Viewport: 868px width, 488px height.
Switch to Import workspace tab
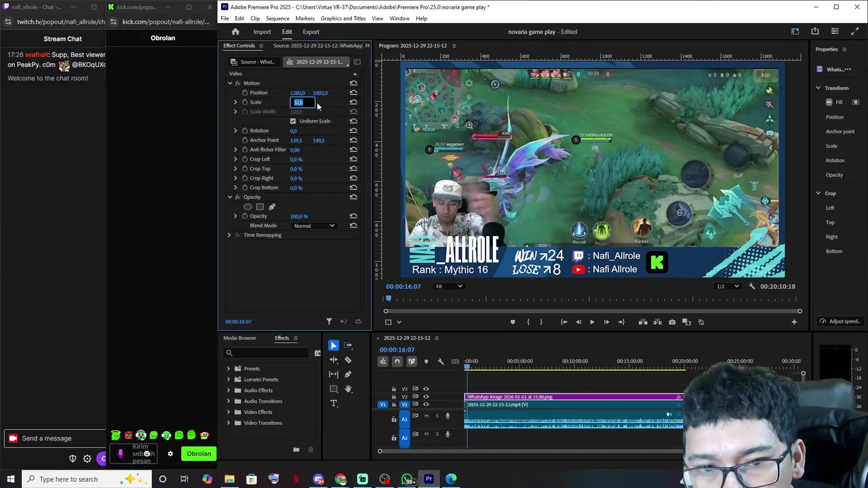tap(262, 32)
